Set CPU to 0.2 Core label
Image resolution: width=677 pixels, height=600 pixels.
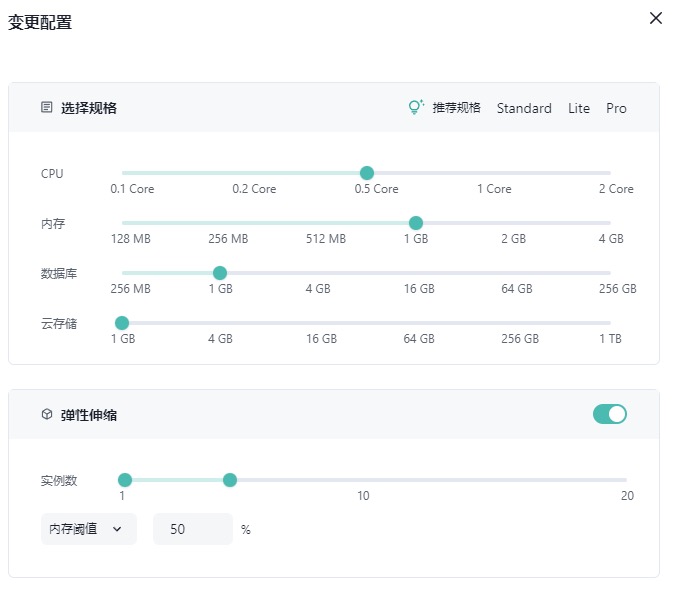[x=254, y=189]
